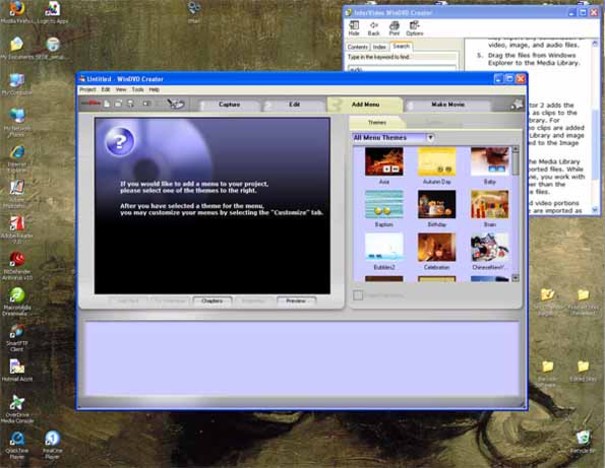Select the Add Menu step tab
Viewport: 605px width, 468px height.
pos(365,105)
